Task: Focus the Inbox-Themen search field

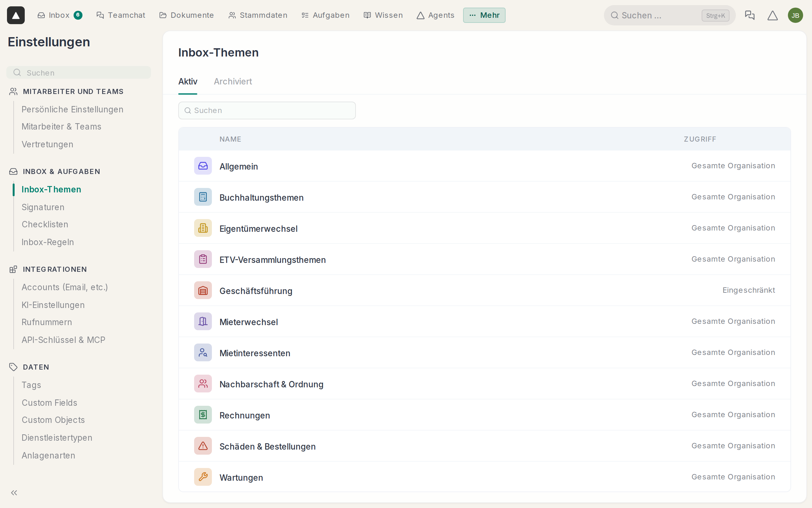Action: [x=267, y=110]
